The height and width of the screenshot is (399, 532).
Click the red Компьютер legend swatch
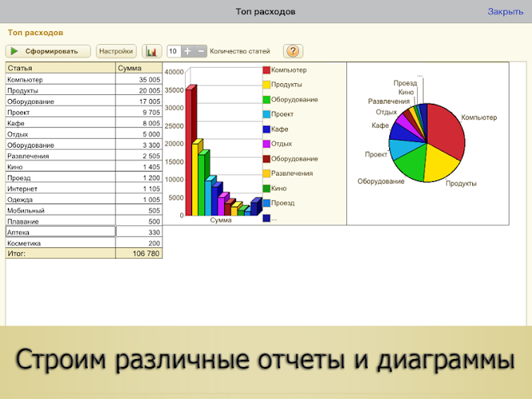point(266,70)
